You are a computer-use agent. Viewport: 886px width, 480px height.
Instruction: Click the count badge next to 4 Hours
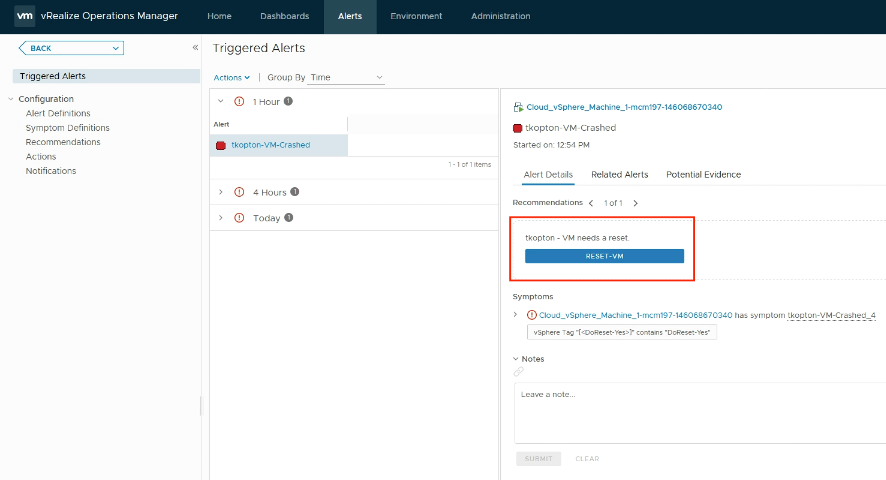pos(294,192)
